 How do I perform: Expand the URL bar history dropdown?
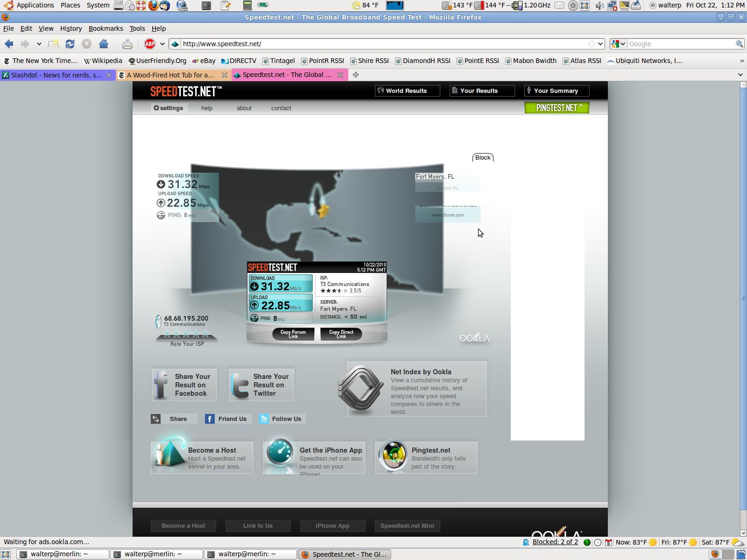(600, 44)
